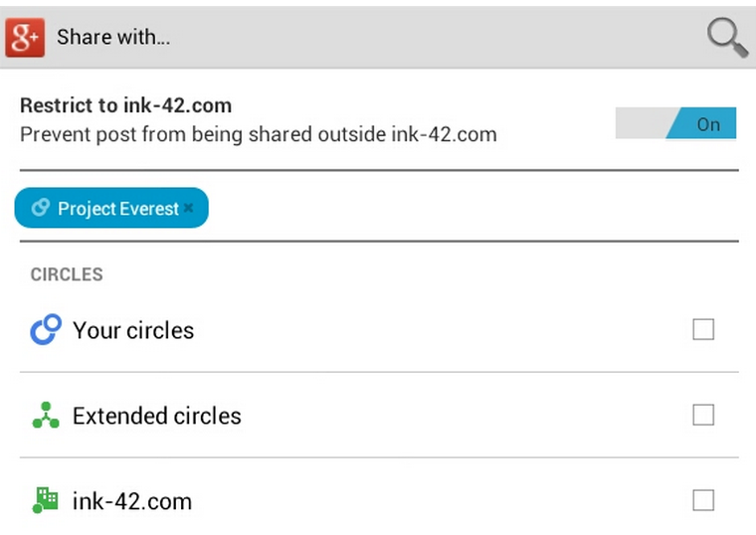Image resolution: width=756 pixels, height=535 pixels.
Task: Click empty recipient field beside Project Everest
Action: (x=472, y=208)
